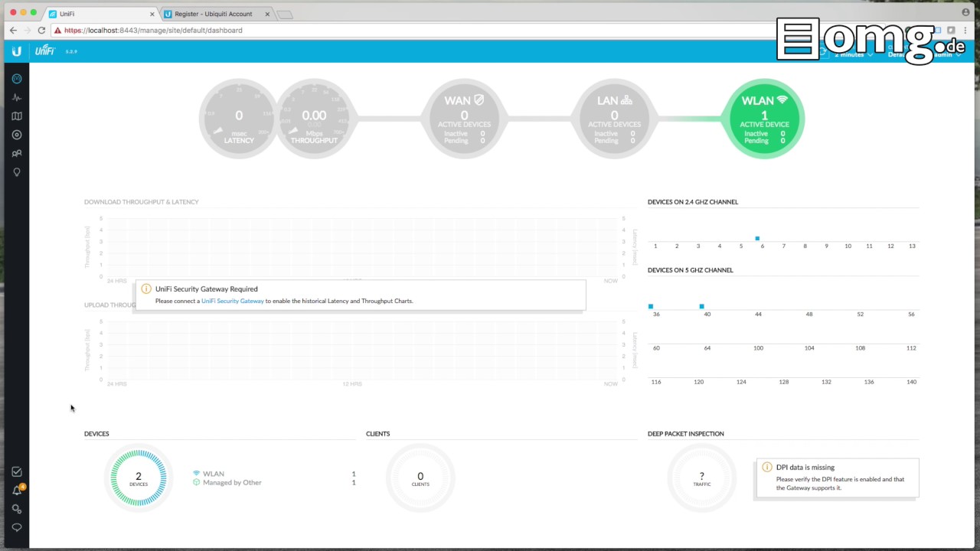This screenshot has height=551, width=980.
Task: Click the WLAN row in the Devices legend
Action: (x=274, y=474)
